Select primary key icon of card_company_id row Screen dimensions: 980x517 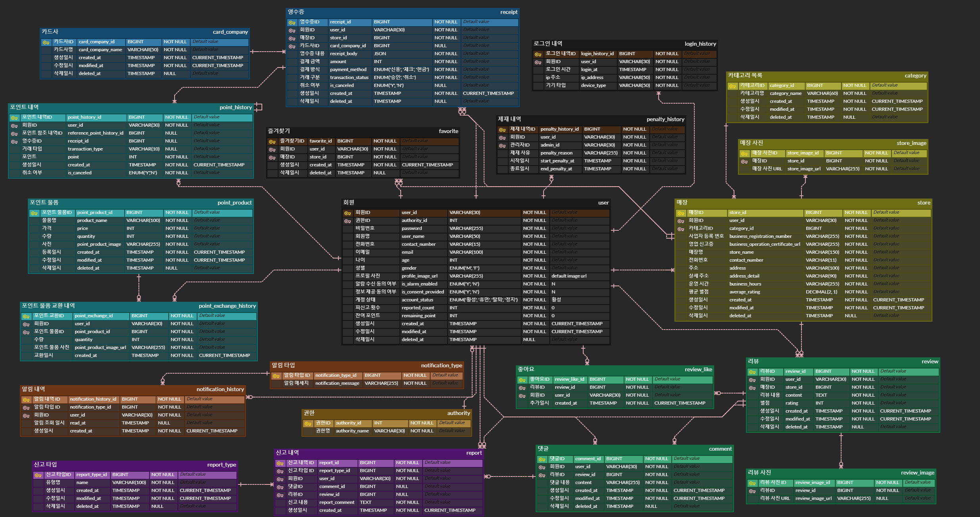coord(46,42)
